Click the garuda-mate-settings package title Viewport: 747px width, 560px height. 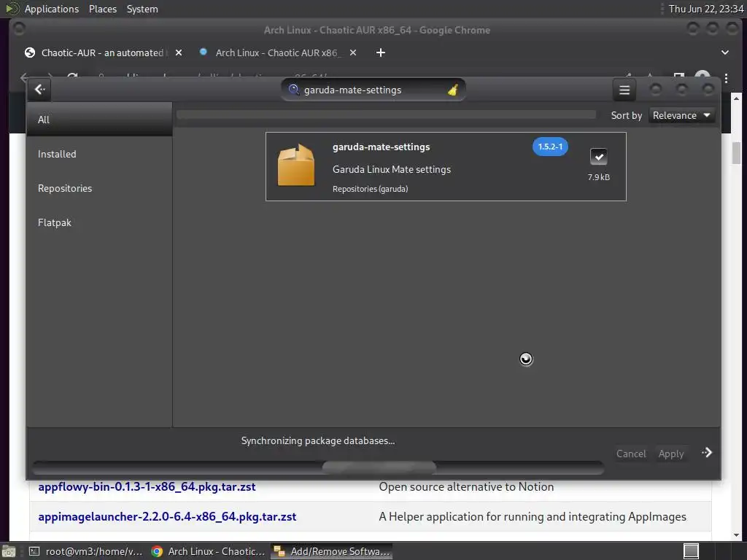coord(381,147)
